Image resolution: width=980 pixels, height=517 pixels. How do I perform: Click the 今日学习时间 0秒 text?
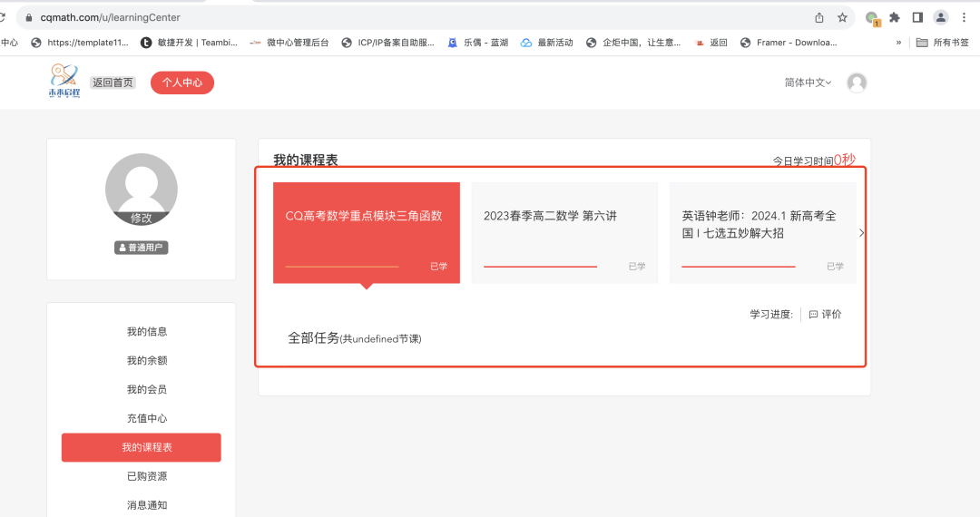click(814, 161)
